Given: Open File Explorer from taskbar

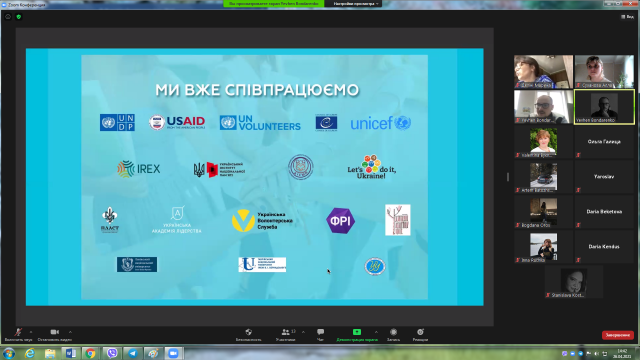Looking at the screenshot, I should [50, 353].
